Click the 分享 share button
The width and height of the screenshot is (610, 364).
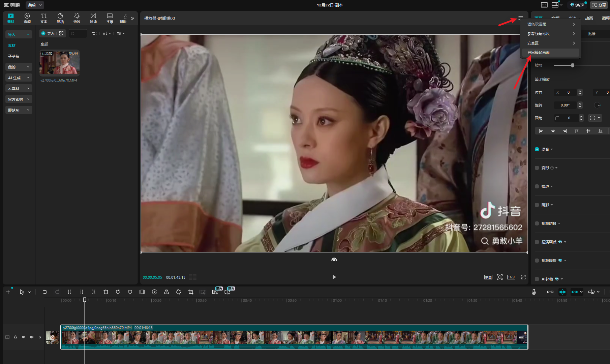click(599, 5)
